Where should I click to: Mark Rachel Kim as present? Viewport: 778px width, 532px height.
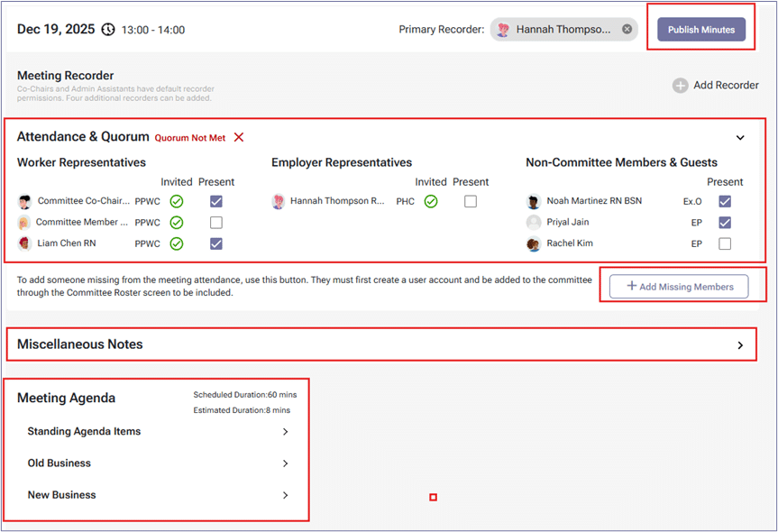725,243
